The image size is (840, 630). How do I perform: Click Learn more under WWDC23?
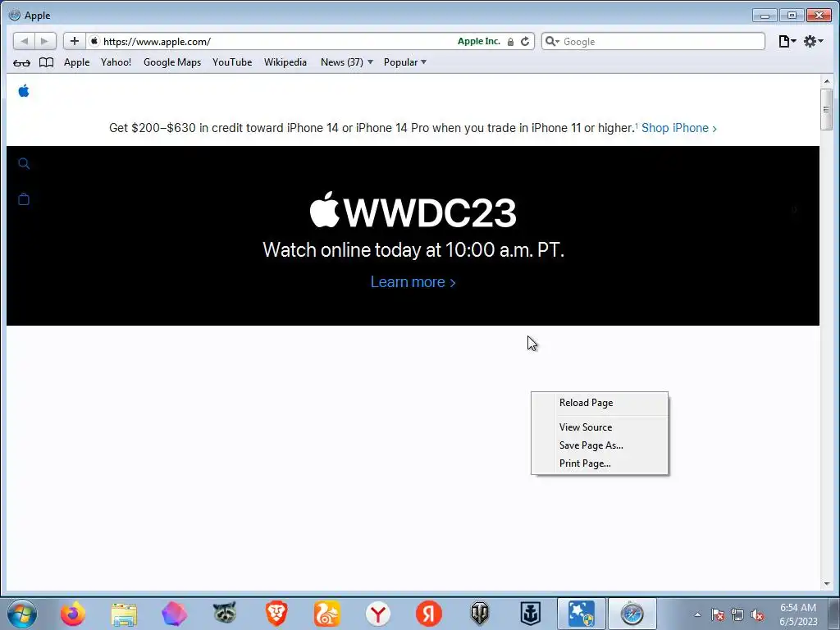pyautogui.click(x=413, y=282)
